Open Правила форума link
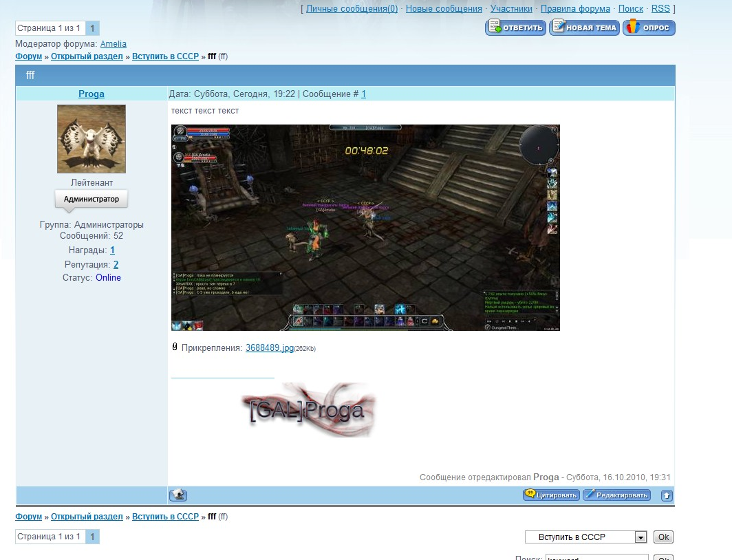This screenshot has height=560, width=732. [x=575, y=9]
